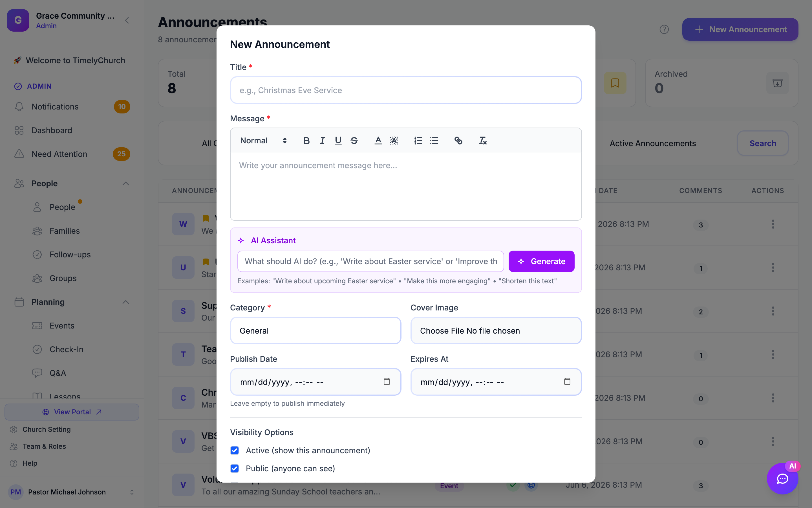This screenshot has height=508, width=812.
Task: Click the View Portal button
Action: 72,412
